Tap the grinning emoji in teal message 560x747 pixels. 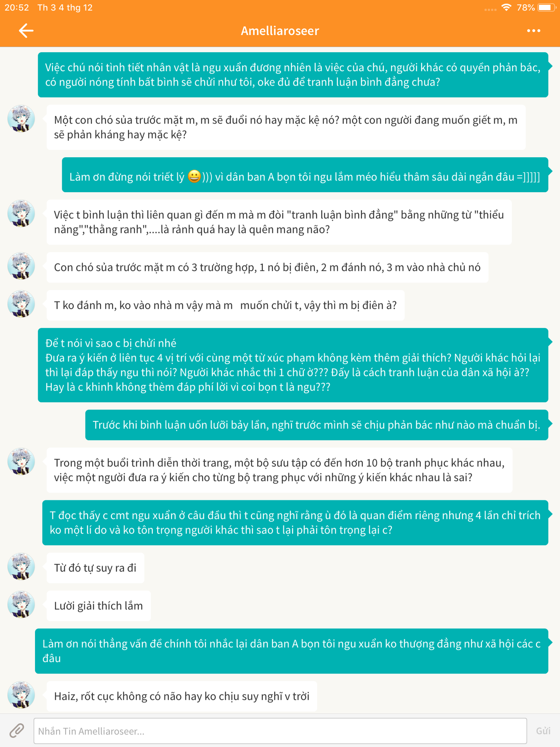(194, 176)
